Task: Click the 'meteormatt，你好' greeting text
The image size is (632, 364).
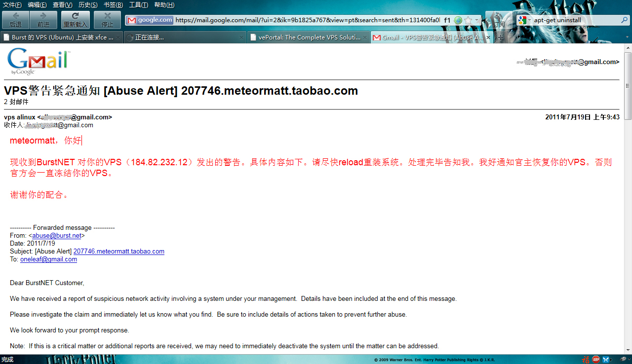Action: (45, 141)
